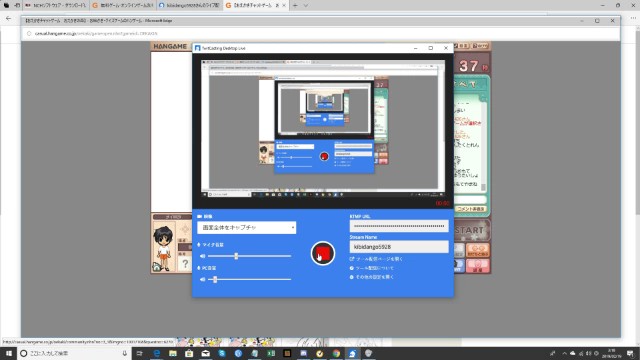Open Task View from the taskbar
The image size is (640, 360).
pos(140,353)
